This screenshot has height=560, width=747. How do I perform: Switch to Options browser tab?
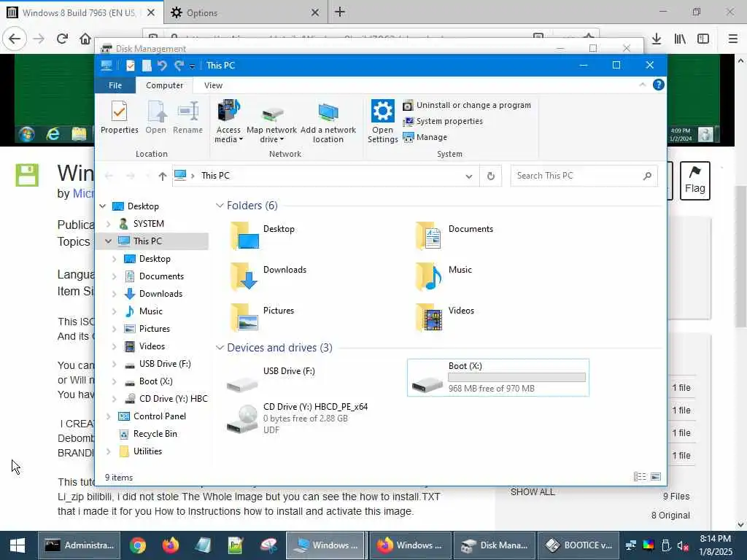[245, 13]
